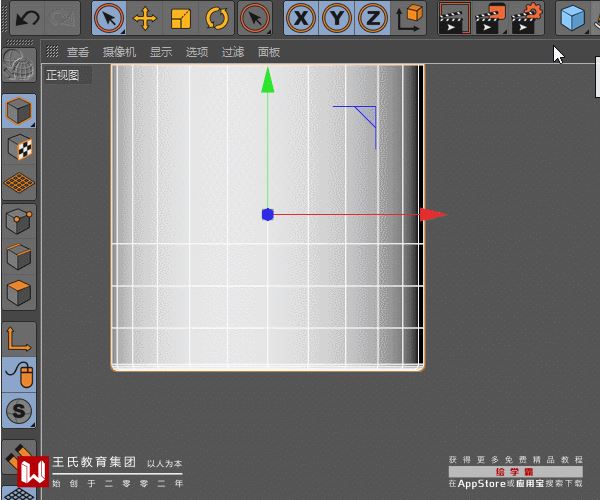Click the Undo arrow icon
Viewport: 600px width, 500px height.
[28, 18]
